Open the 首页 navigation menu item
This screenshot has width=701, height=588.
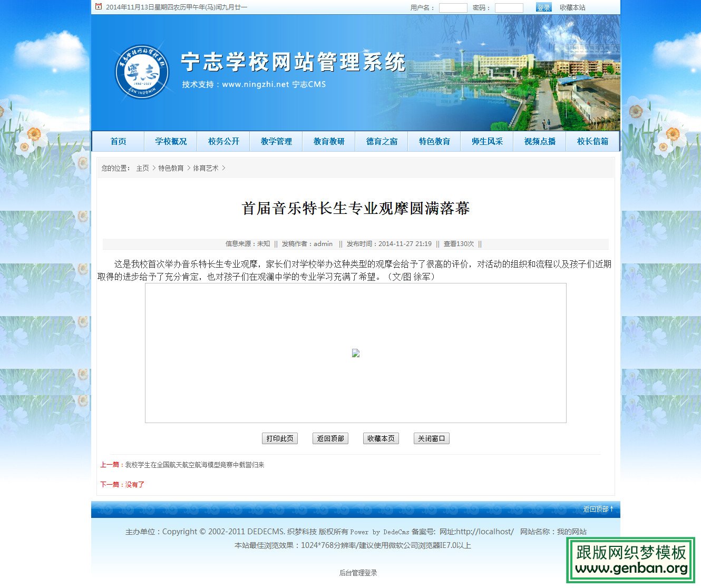[118, 141]
